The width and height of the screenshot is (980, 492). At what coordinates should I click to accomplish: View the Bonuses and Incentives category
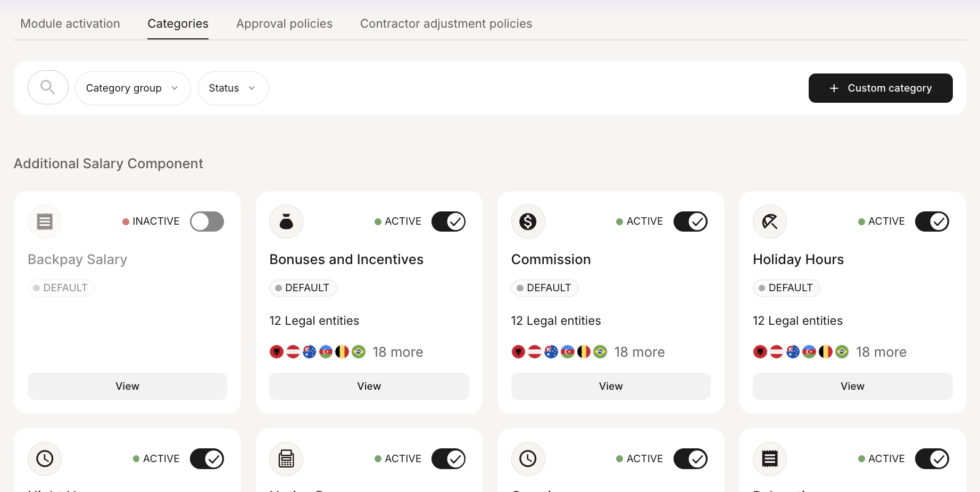tap(369, 386)
